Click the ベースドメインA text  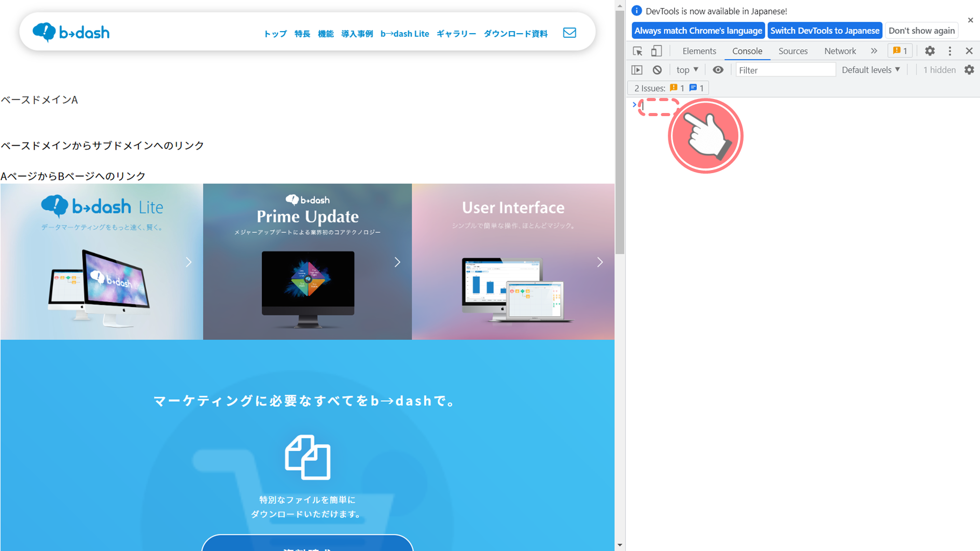click(x=39, y=100)
